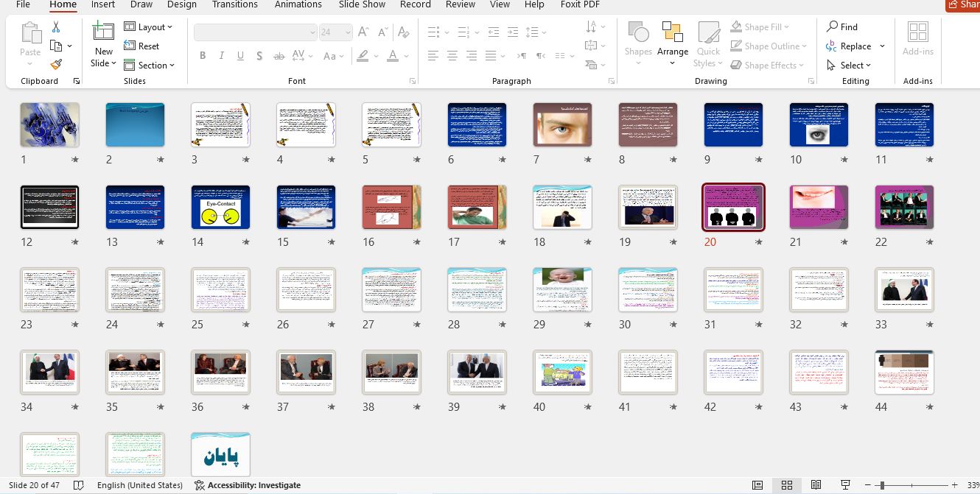
Task: Click the New Slide button
Action: click(x=103, y=44)
